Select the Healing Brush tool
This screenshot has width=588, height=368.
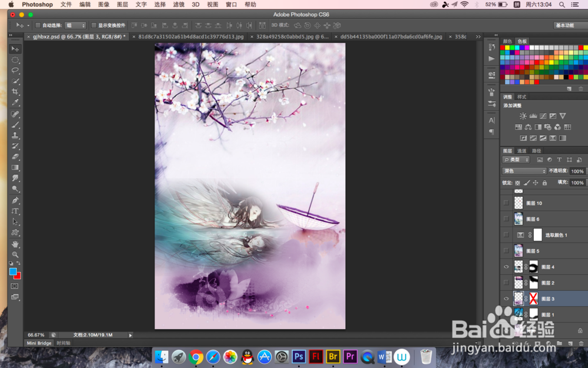pyautogui.click(x=15, y=114)
